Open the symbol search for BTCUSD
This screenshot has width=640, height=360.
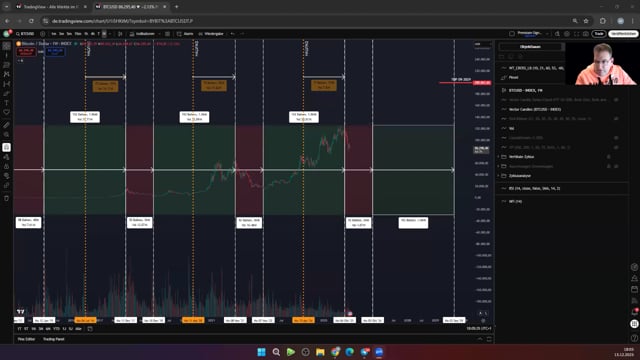coord(25,34)
